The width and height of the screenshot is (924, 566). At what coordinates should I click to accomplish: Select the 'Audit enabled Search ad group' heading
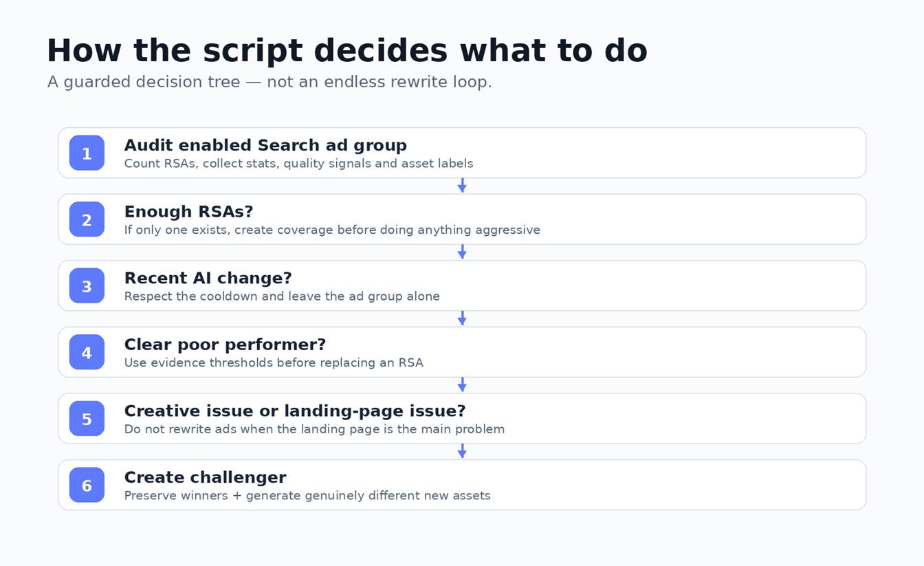click(265, 146)
